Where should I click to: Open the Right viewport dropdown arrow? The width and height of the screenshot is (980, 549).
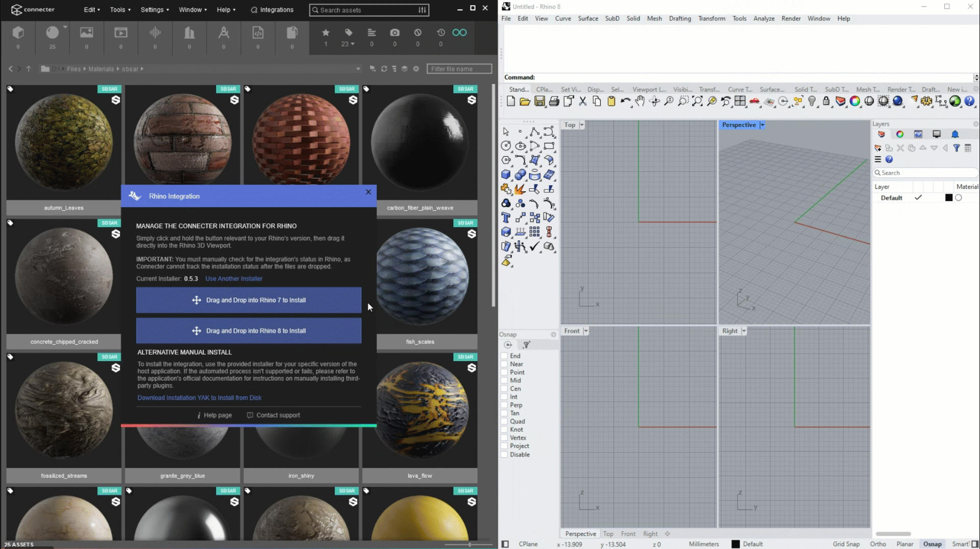point(744,331)
